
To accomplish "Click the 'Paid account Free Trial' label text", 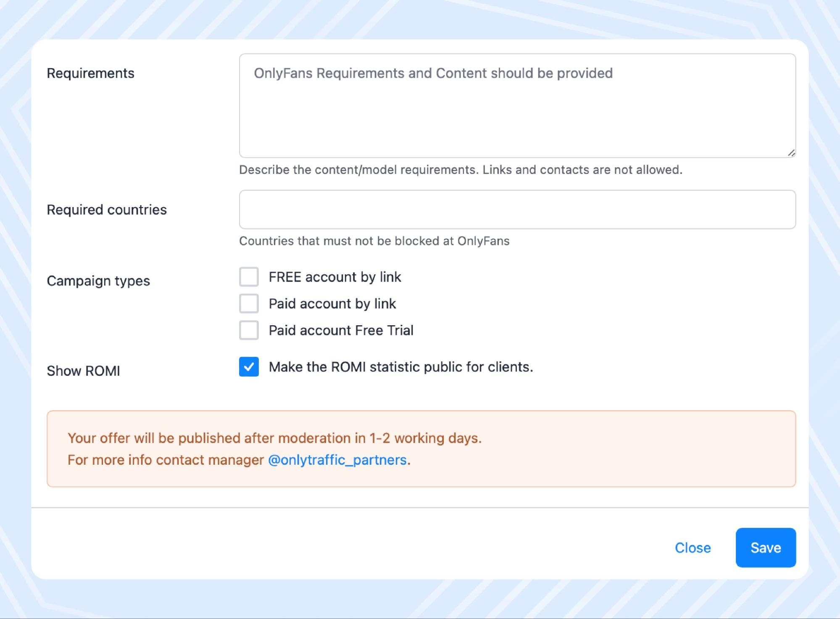I will pyautogui.click(x=341, y=330).
